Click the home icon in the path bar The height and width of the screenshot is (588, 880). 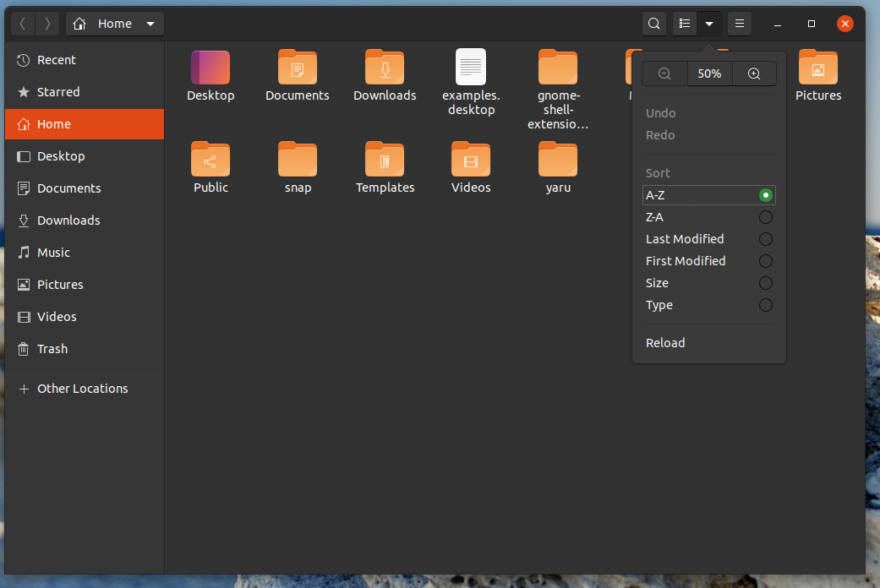coord(79,24)
